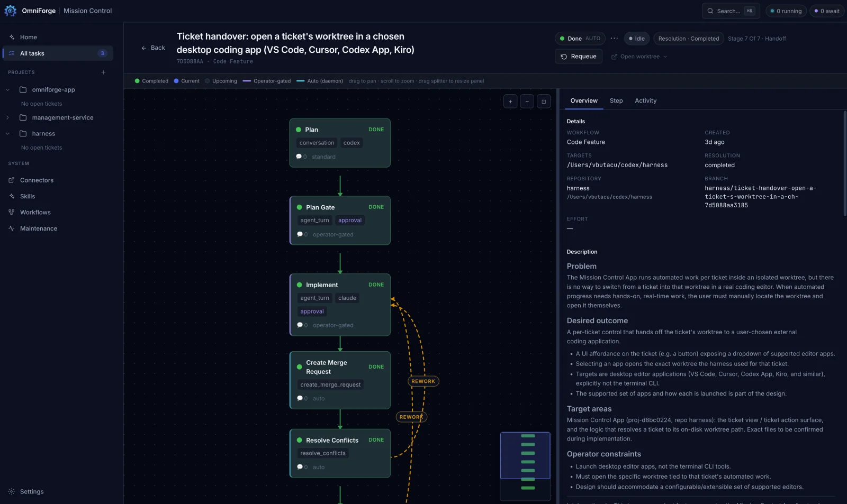The width and height of the screenshot is (847, 504).
Task: Click the branch name harness/ticket-handover text
Action: [x=760, y=197]
